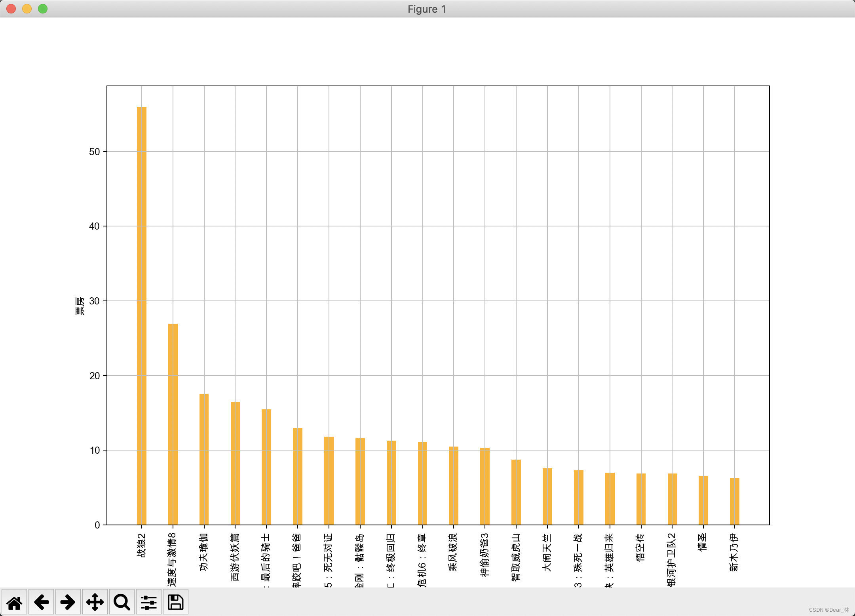Close the Figure 1 window
The image size is (855, 616).
tap(11, 9)
